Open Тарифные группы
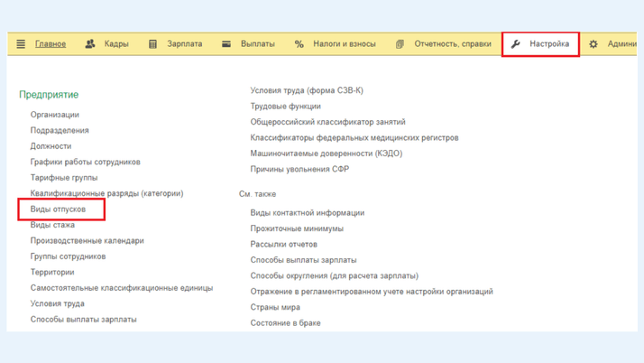Image resolution: width=644 pixels, height=363 pixels. coord(64,178)
